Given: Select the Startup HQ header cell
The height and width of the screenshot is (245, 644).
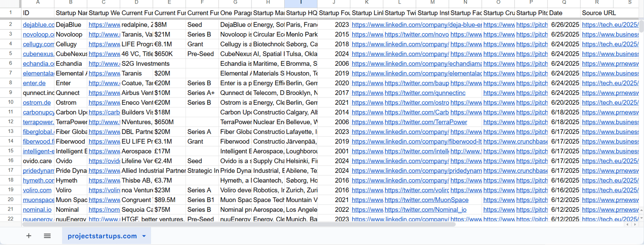Looking at the screenshot, I should click(x=301, y=13).
